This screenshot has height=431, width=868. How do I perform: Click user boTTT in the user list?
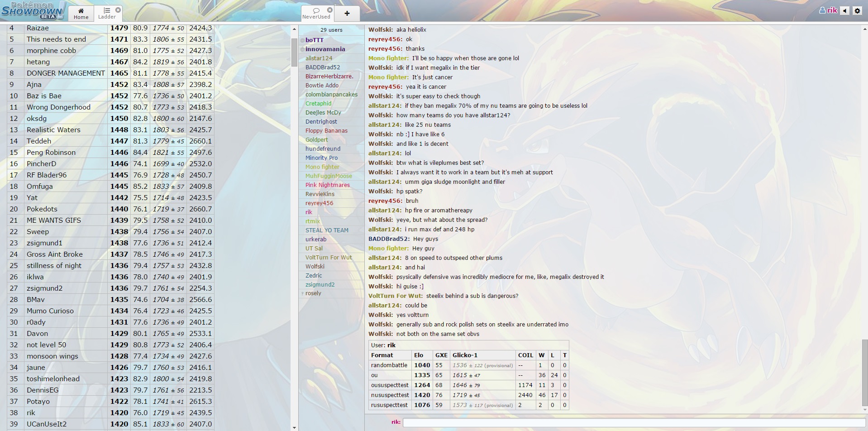314,40
